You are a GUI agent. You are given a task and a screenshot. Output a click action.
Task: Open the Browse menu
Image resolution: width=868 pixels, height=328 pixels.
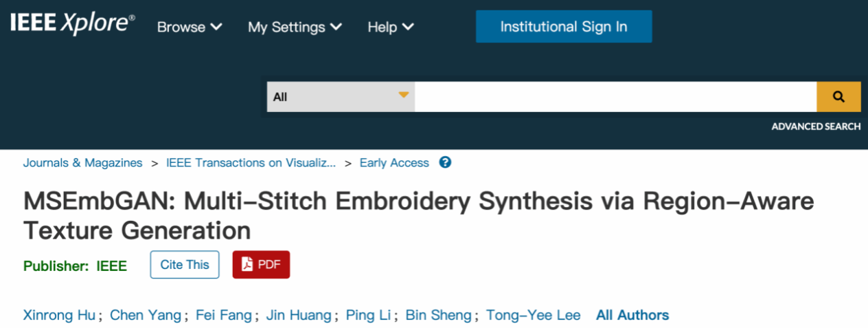pyautogui.click(x=190, y=27)
